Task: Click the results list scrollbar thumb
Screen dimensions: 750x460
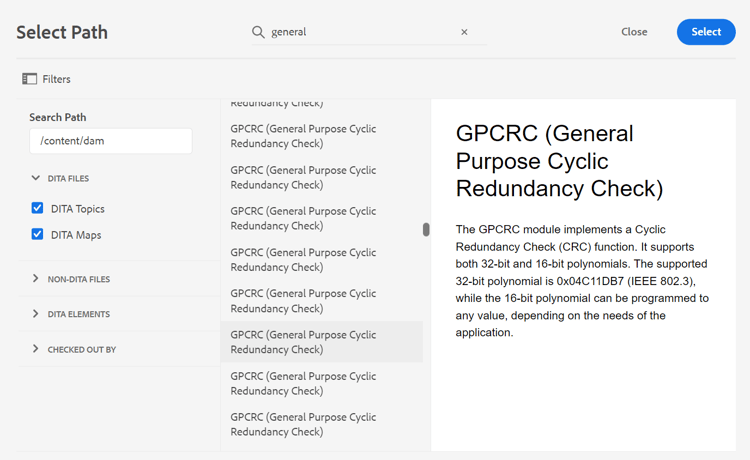Action: point(426,229)
